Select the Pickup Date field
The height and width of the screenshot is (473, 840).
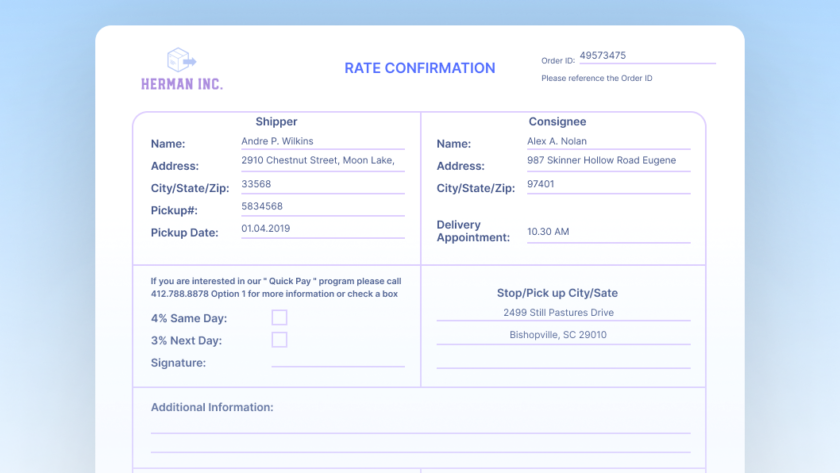click(x=322, y=228)
